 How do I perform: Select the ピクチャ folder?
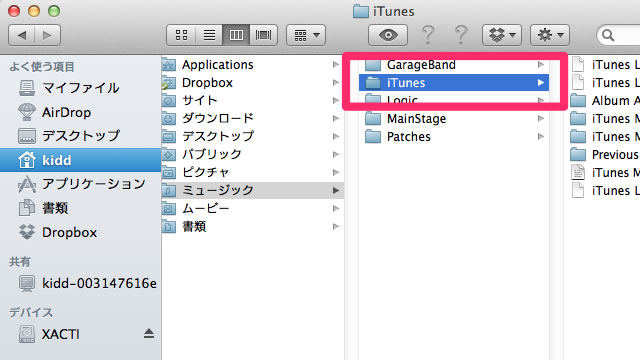click(253, 172)
